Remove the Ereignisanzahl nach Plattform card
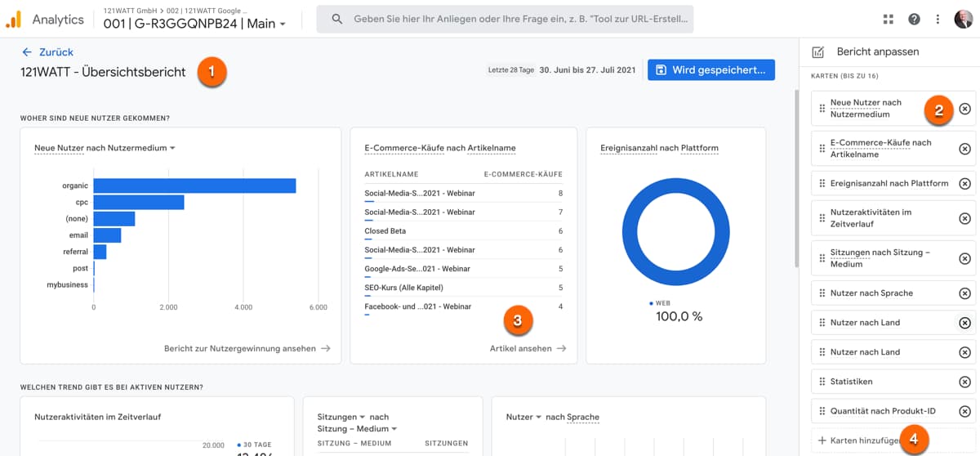Image resolution: width=980 pixels, height=456 pixels. [964, 183]
